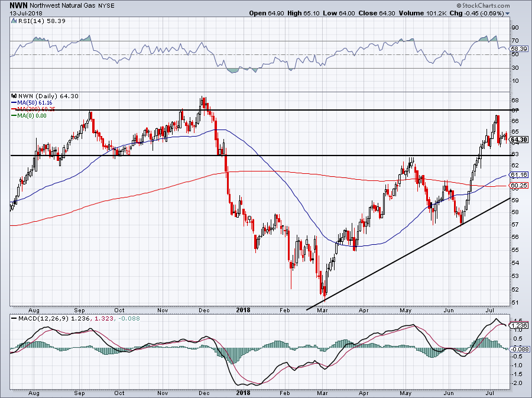Viewport: 532px width, 398px height.
Task: Click the Northwest Natural Gas company name
Action: coord(63,6)
